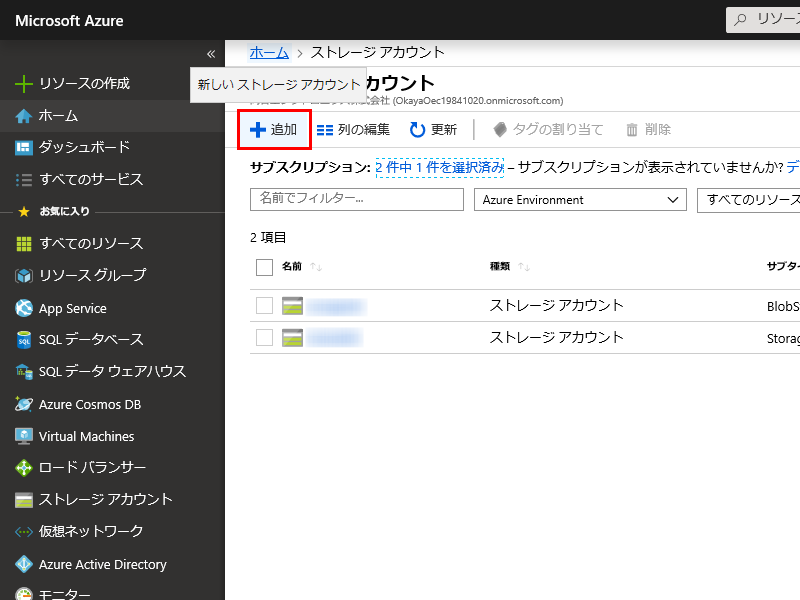Click the Virtual Machines monitor icon

(x=23, y=436)
